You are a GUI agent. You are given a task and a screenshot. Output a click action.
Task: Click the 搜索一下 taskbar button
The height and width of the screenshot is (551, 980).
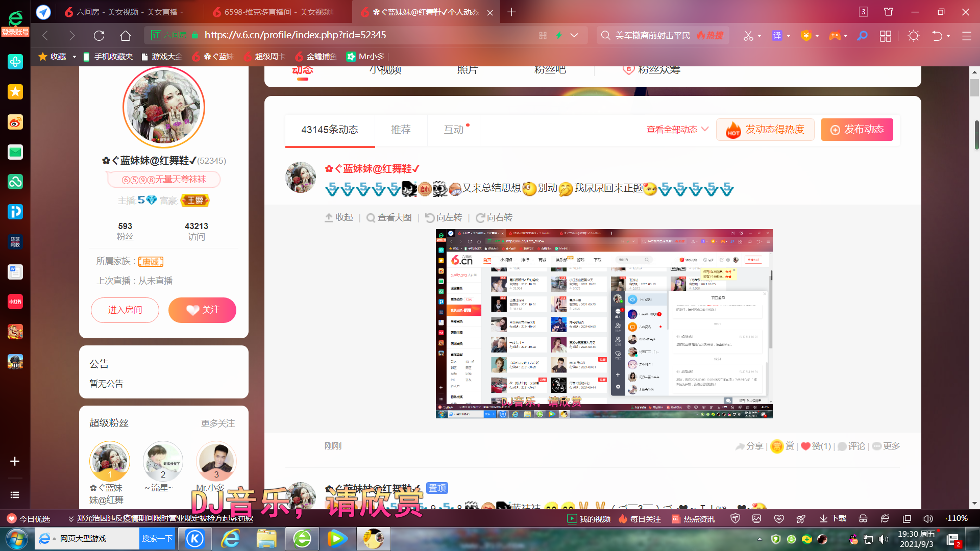pyautogui.click(x=157, y=539)
